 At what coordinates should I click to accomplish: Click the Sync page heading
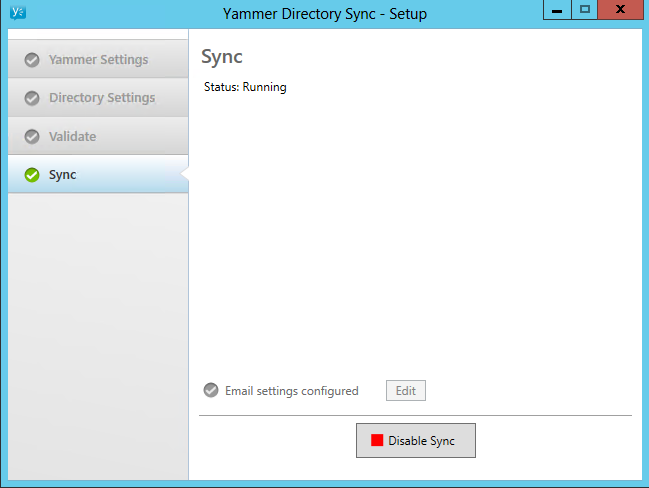222,57
